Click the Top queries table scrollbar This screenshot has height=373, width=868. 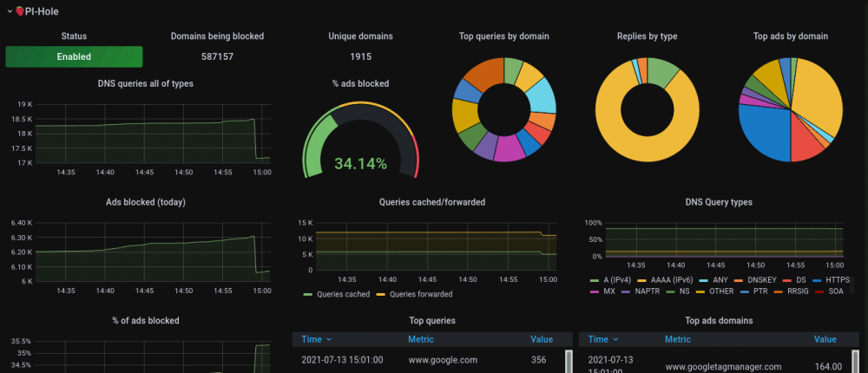(569, 362)
